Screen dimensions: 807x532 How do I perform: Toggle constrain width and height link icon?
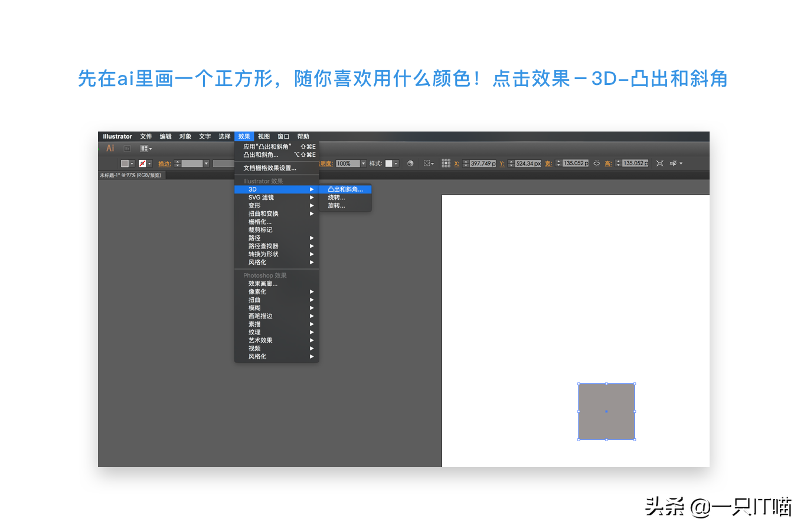[x=596, y=163]
